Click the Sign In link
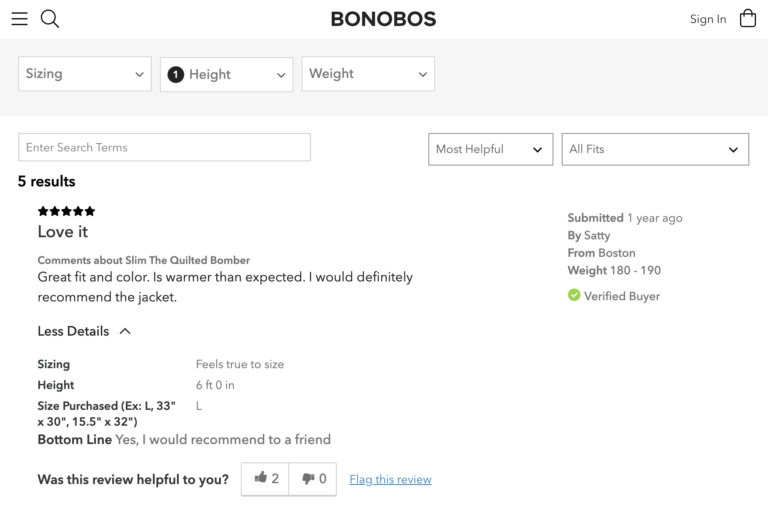Viewport: 768px width, 517px height. click(x=708, y=19)
